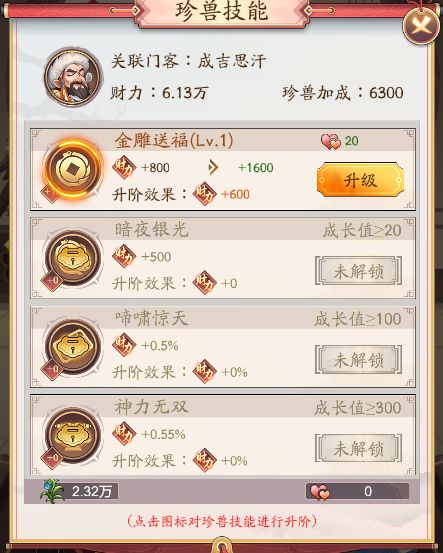Tap the green plant resource icon

point(52,491)
